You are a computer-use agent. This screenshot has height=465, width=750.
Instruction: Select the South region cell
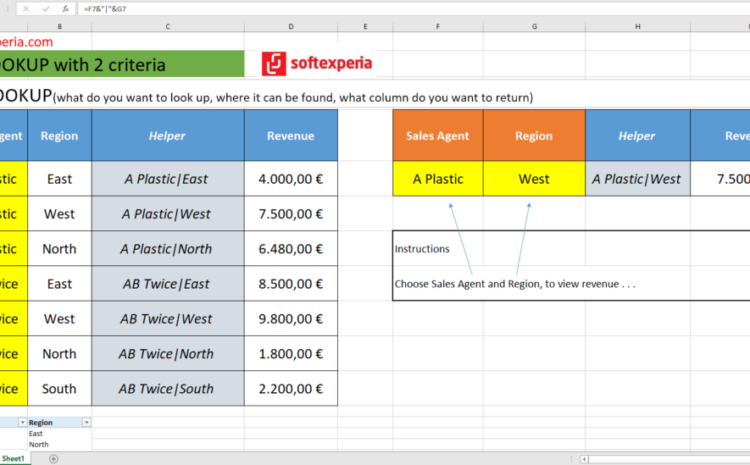click(x=59, y=388)
